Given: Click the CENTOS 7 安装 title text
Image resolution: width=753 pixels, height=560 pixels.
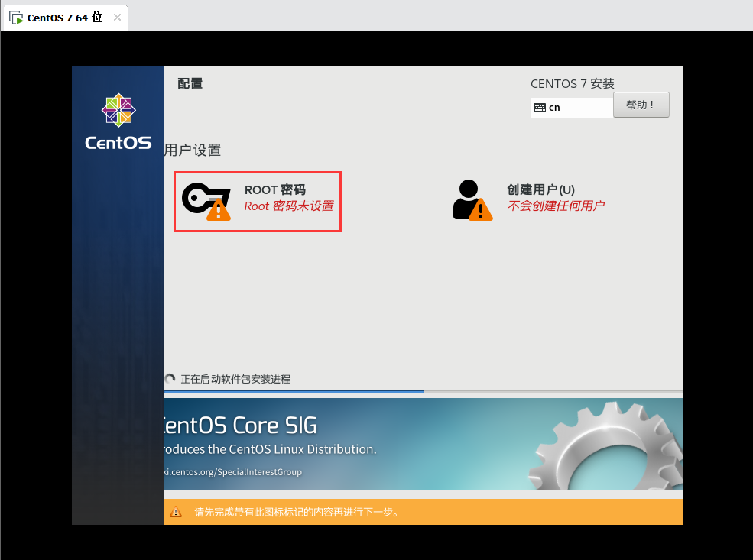Looking at the screenshot, I should pyautogui.click(x=573, y=83).
